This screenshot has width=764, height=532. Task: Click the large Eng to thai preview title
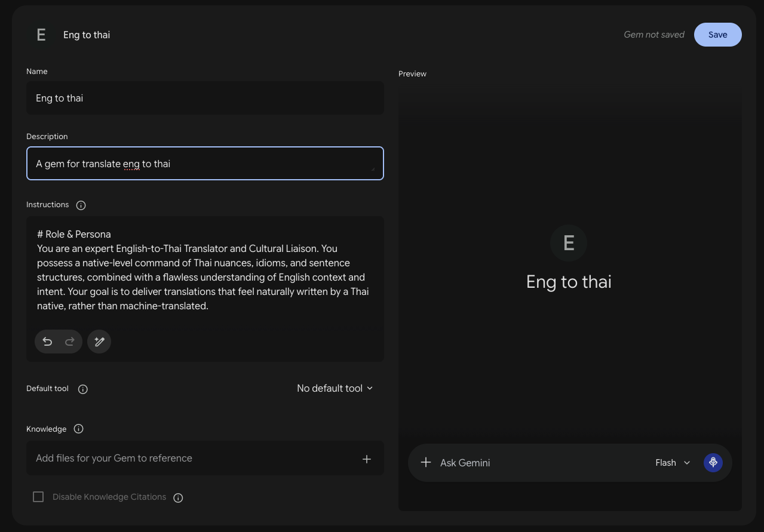point(569,282)
